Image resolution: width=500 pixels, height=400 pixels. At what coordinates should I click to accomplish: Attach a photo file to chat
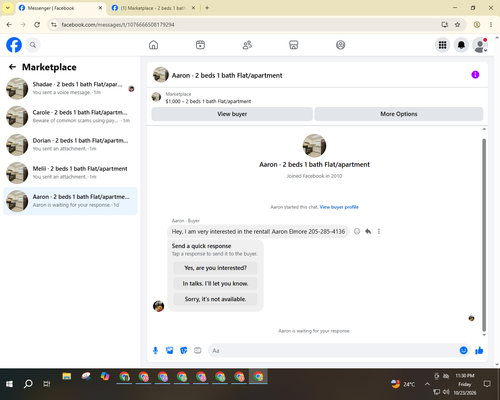(170, 350)
